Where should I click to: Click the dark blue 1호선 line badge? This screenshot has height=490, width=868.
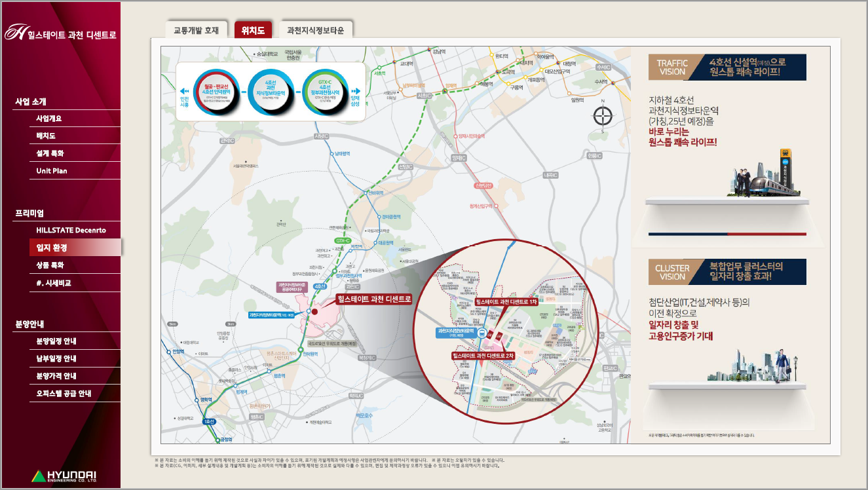pyautogui.click(x=210, y=421)
